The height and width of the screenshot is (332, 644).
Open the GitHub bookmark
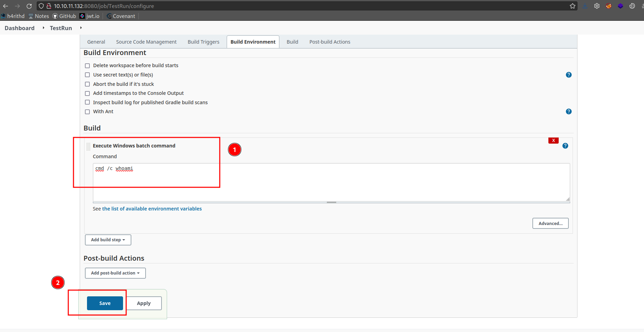tap(64, 16)
